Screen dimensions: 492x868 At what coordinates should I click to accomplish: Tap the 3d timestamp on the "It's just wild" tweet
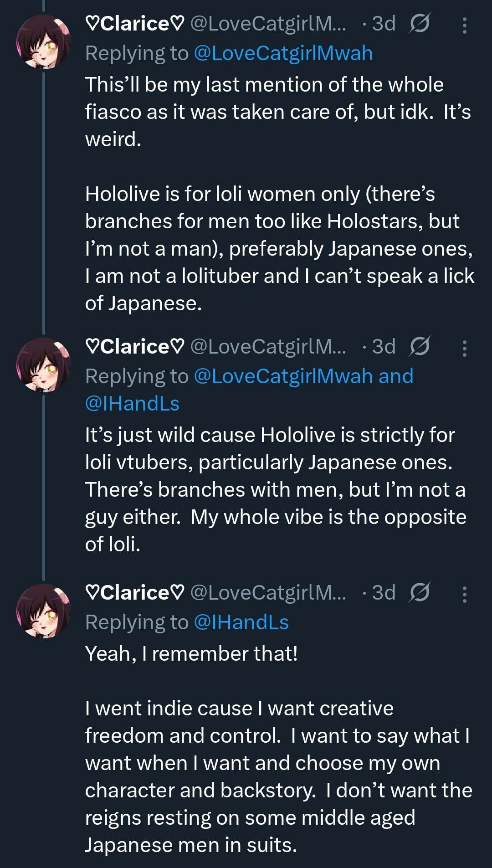pyautogui.click(x=383, y=347)
